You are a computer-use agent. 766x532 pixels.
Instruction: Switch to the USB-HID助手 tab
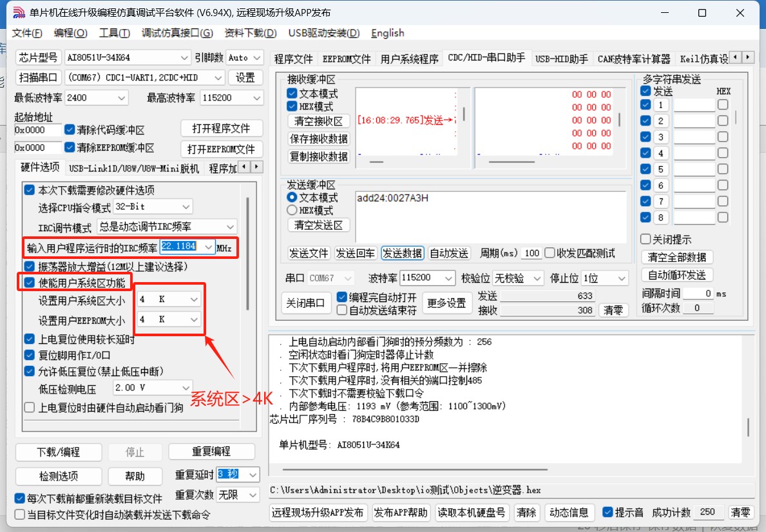(561, 59)
